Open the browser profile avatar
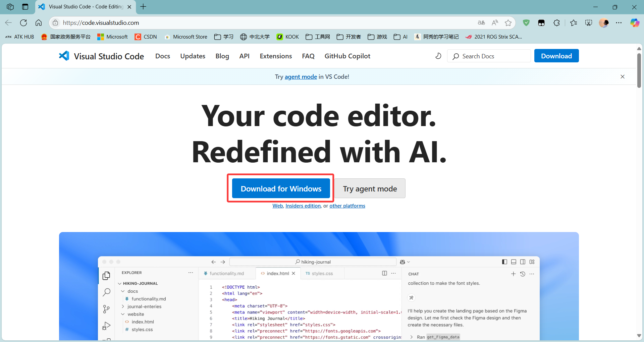Image resolution: width=644 pixels, height=342 pixels. pyautogui.click(x=604, y=23)
